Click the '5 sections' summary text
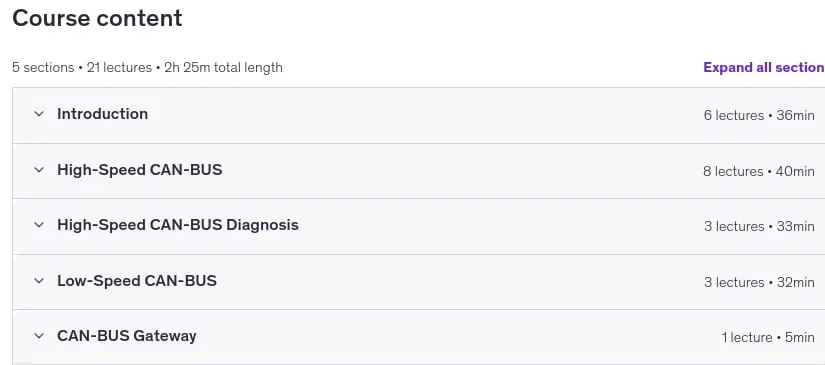 pos(43,68)
